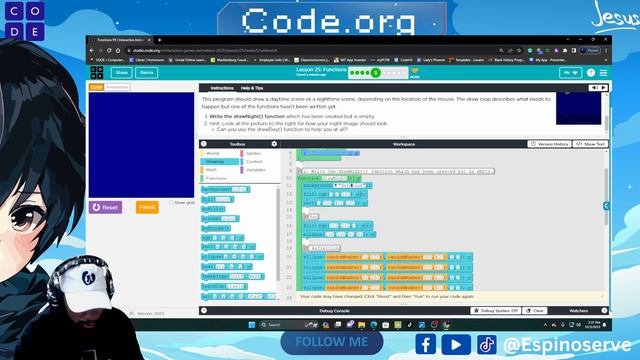Click the YouTube icon in the overlay
This screenshot has width=640, height=360.
(x=456, y=344)
